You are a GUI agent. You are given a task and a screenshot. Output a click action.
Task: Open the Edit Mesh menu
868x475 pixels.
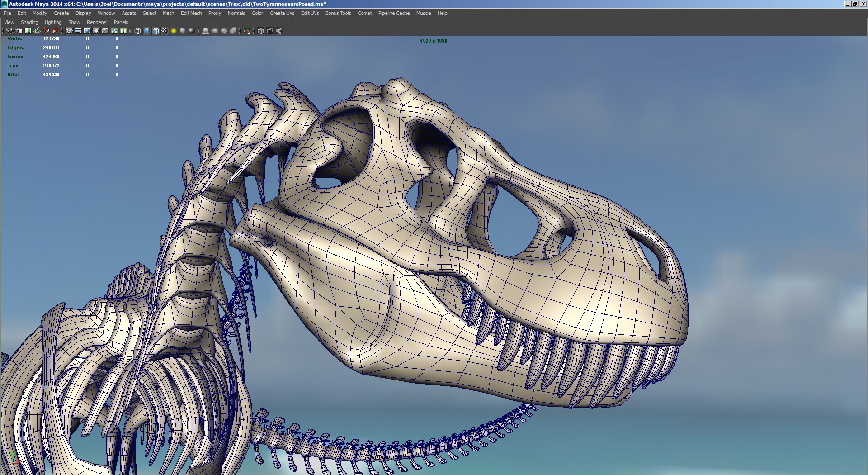coord(191,13)
